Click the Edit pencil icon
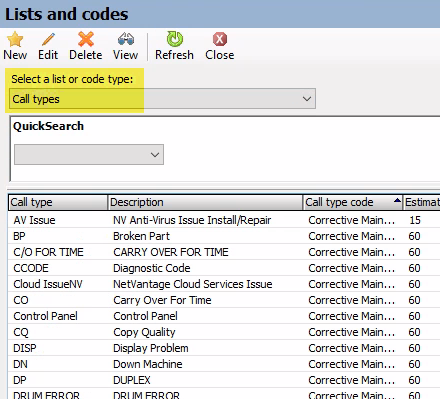 tap(48, 39)
